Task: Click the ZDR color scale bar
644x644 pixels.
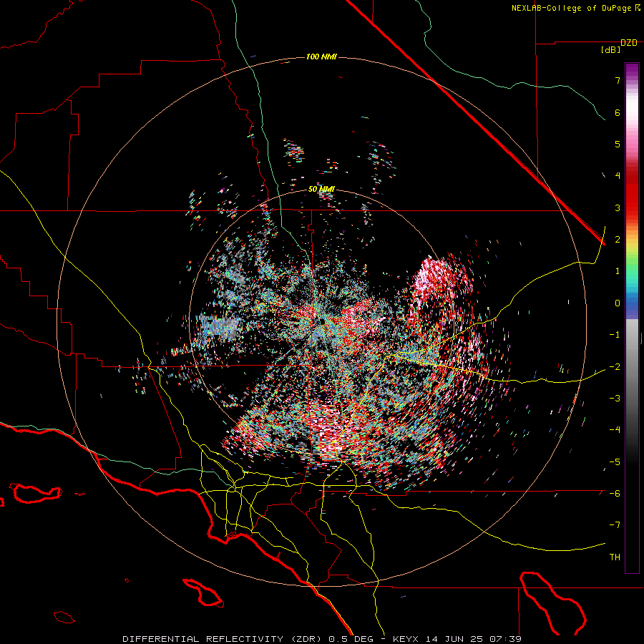Action: coord(632,318)
